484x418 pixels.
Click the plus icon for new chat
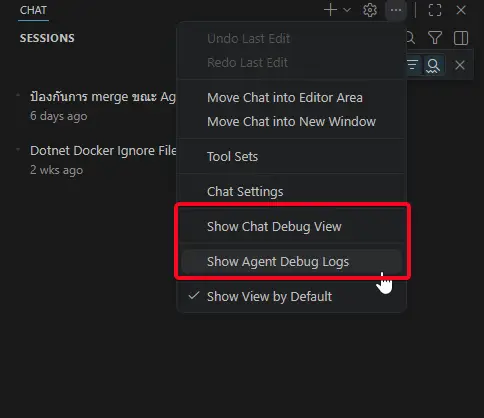pos(330,10)
